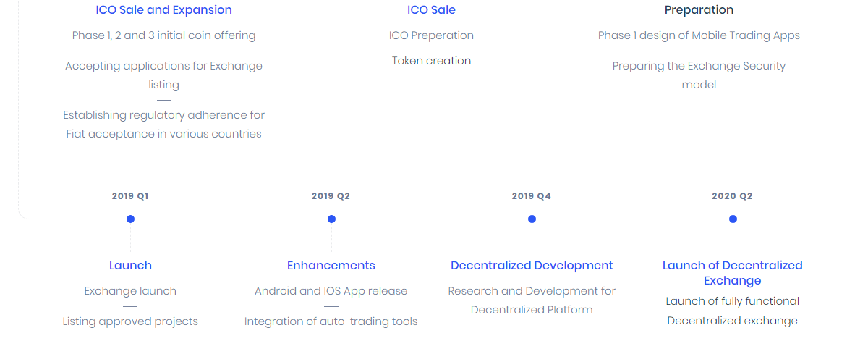Click the 2020 Q2 timeline dot

point(733,219)
